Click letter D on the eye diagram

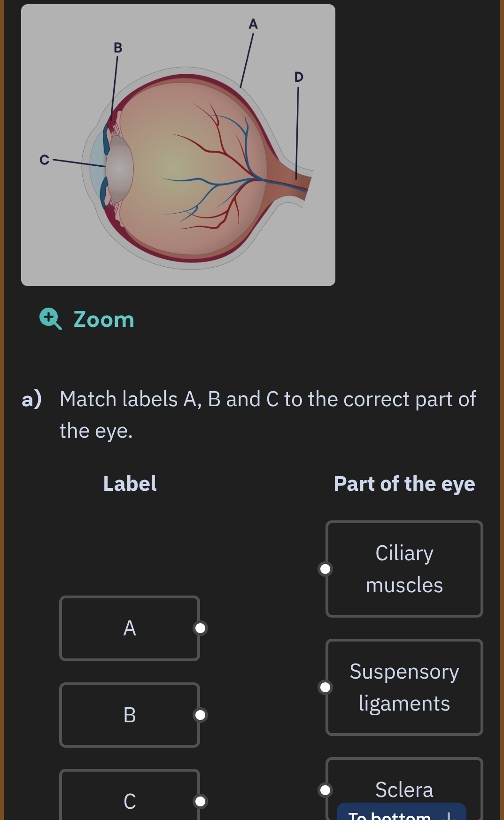coord(299,77)
